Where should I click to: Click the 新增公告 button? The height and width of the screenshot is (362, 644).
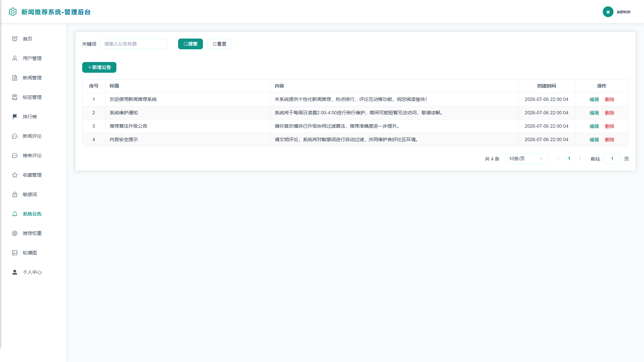click(x=99, y=67)
